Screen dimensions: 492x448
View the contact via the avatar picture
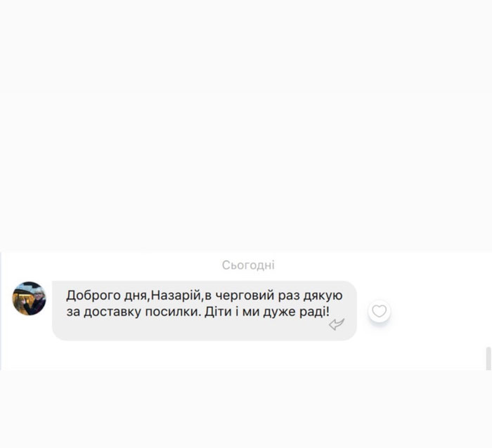[x=30, y=298]
